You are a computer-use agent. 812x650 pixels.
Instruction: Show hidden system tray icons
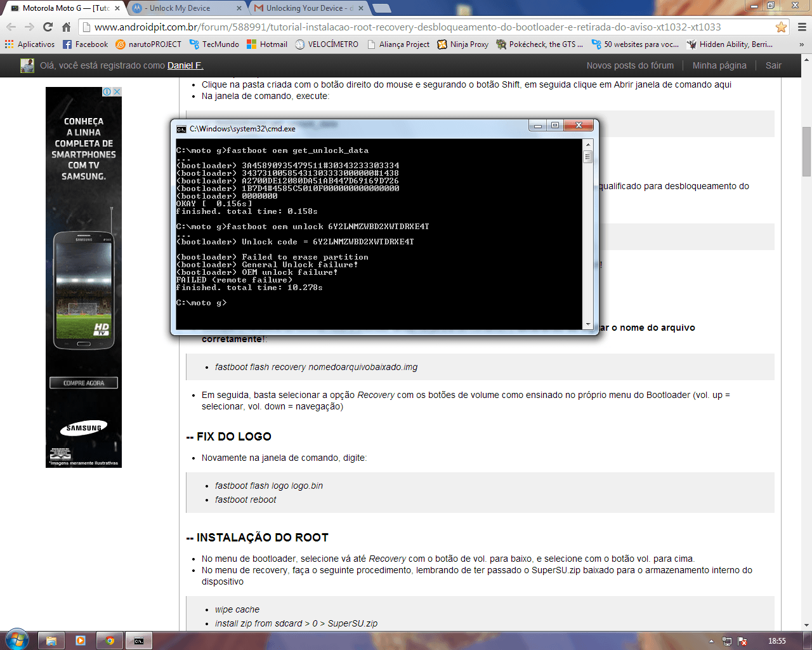point(711,641)
